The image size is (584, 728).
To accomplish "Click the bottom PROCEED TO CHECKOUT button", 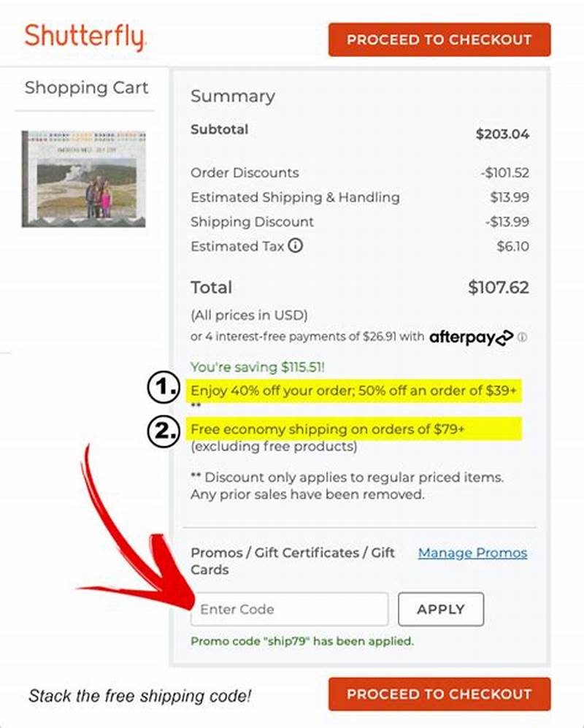I will 439,694.
